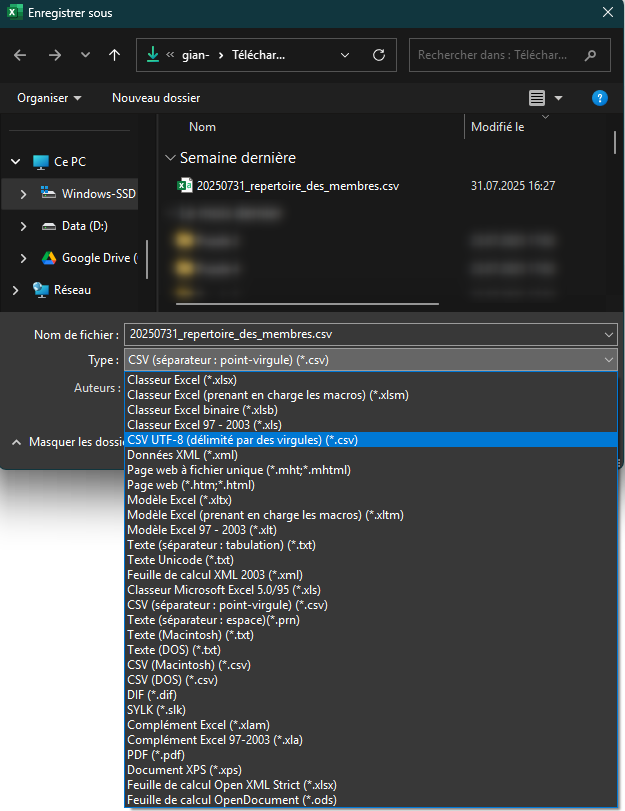Open Nom de fichier dropdown arrow
The image size is (625, 811).
click(609, 335)
